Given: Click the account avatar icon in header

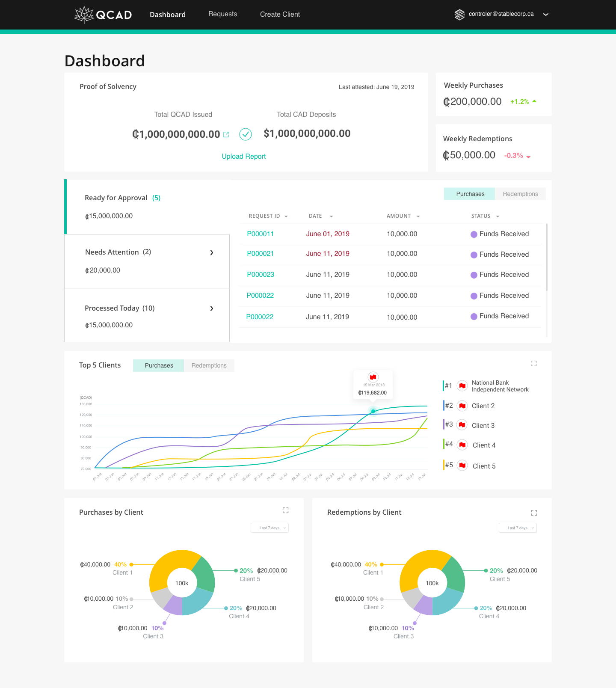Looking at the screenshot, I should [x=459, y=15].
